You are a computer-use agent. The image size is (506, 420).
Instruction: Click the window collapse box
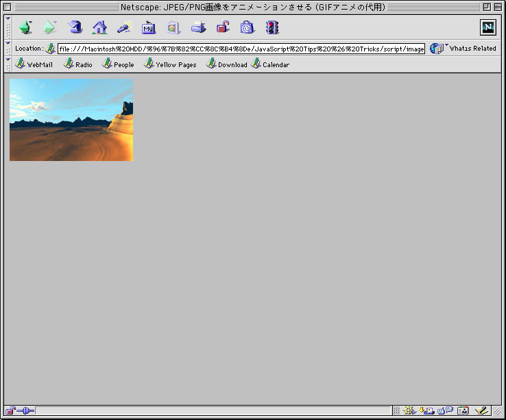tap(498, 7)
